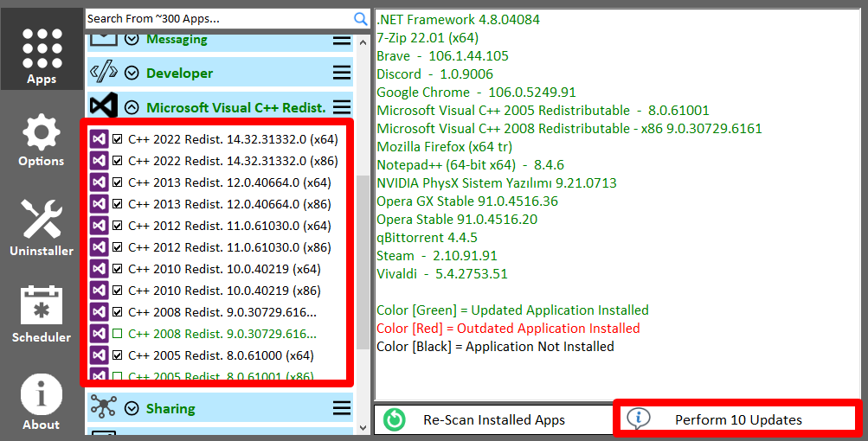Screen dimensions: 868x441
Task: Check the green unchecked C++ 2008 Redist. box
Action: [118, 333]
